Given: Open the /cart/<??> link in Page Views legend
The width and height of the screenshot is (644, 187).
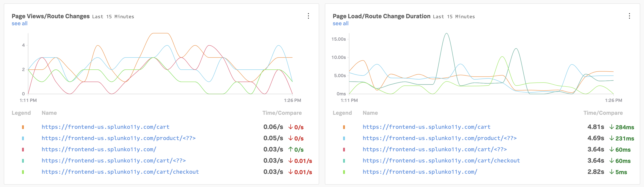Looking at the screenshot, I should click(x=114, y=161).
